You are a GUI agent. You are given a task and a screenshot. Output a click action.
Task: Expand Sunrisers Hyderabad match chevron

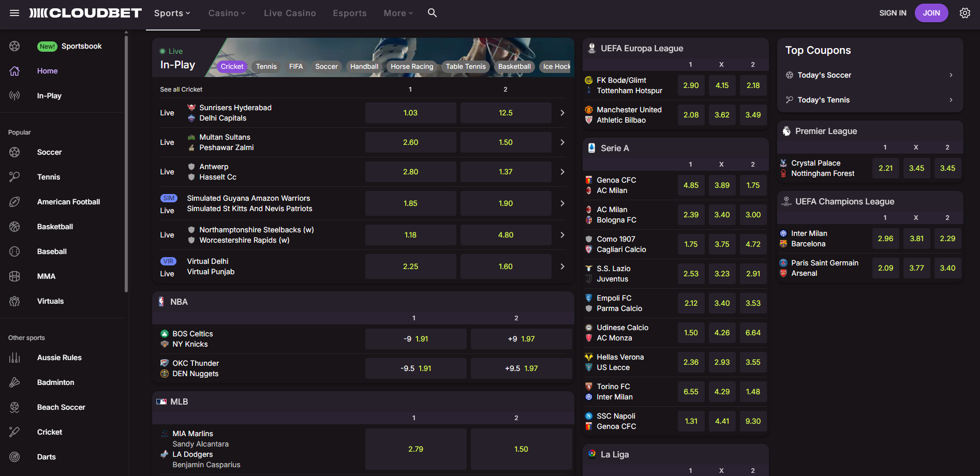(562, 113)
